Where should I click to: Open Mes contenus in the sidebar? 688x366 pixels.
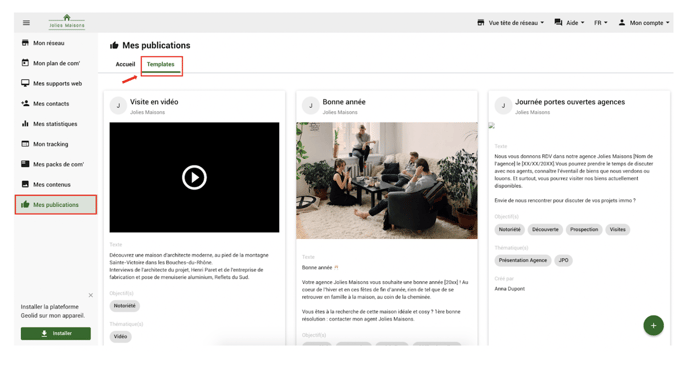click(56, 184)
